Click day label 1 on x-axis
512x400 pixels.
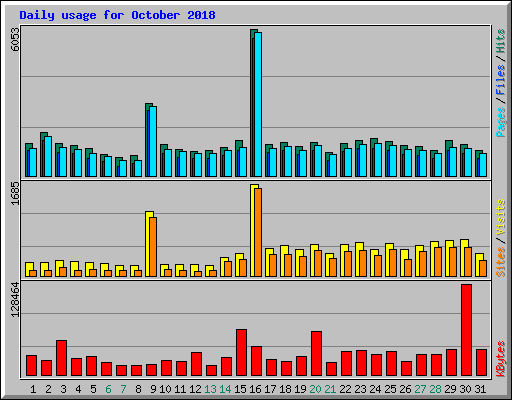[x=33, y=389]
